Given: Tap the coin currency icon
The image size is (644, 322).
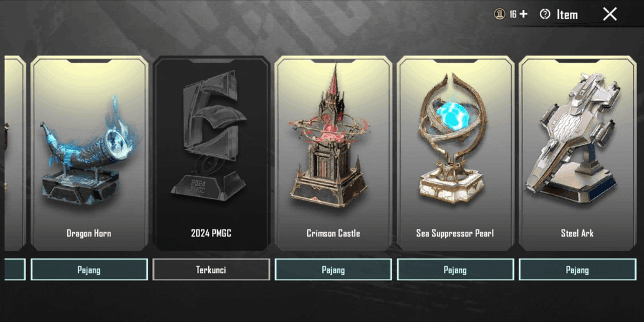Looking at the screenshot, I should (x=499, y=14).
